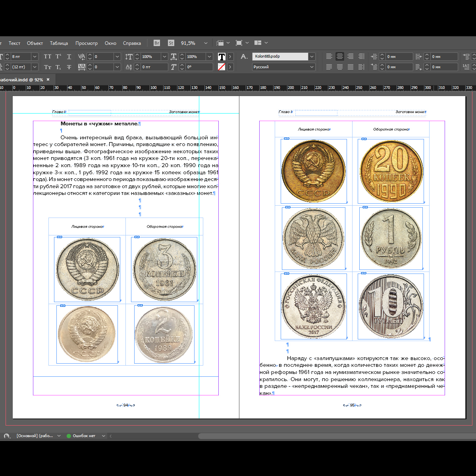The height and width of the screenshot is (476, 476).
Task: Toggle Strikethrough formatting
Action: pos(69,67)
